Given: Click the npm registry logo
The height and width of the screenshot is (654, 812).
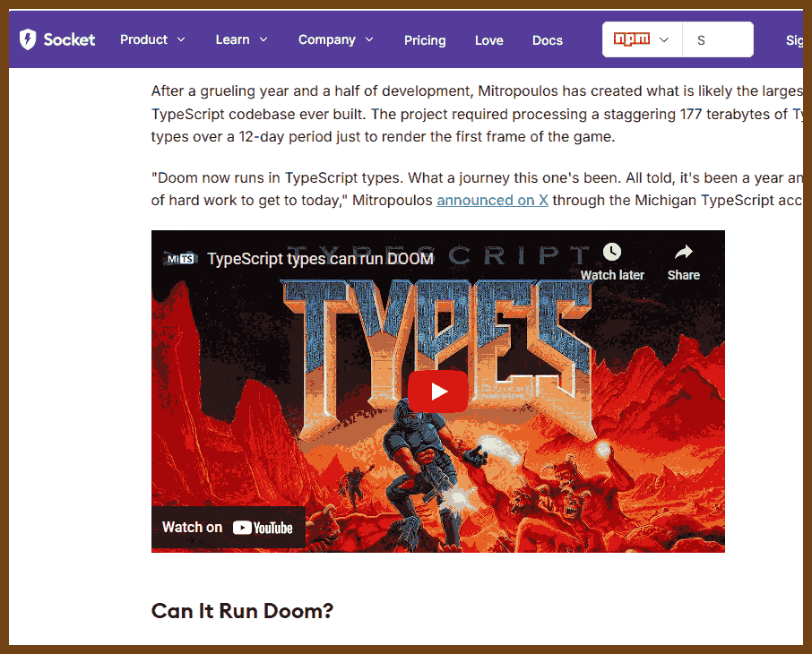Looking at the screenshot, I should pyautogui.click(x=631, y=39).
